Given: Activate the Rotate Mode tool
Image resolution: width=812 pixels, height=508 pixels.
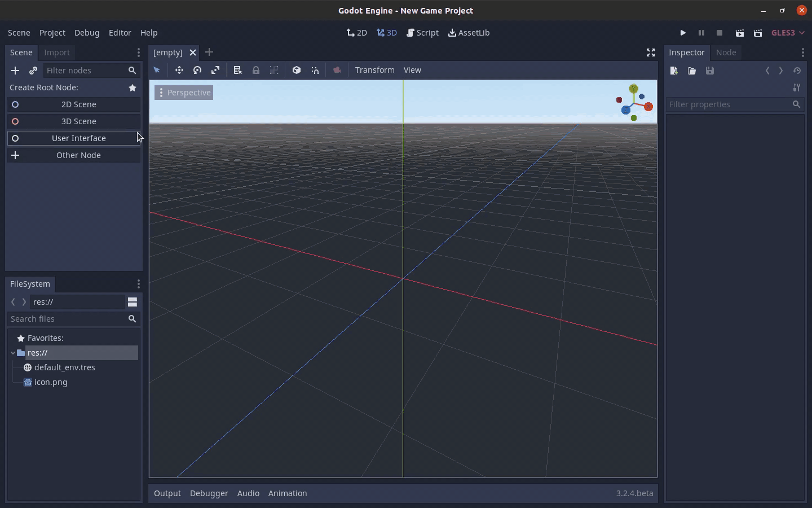Looking at the screenshot, I should click(x=197, y=70).
